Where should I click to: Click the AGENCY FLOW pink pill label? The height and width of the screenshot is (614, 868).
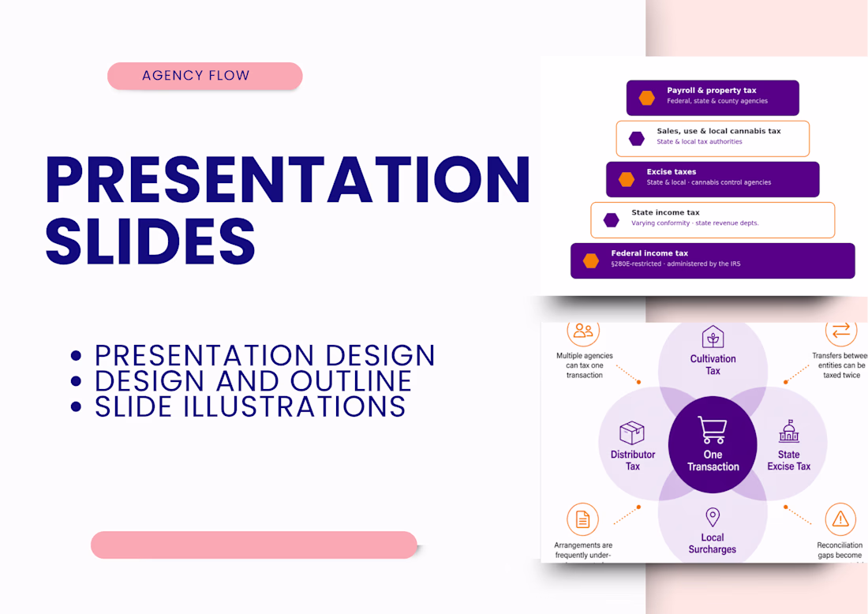[205, 76]
